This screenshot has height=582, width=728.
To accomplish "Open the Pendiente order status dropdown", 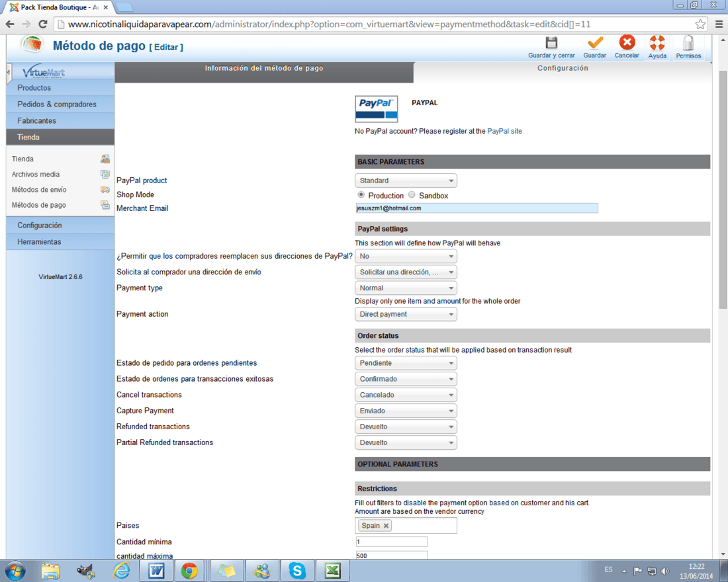I will [x=405, y=363].
